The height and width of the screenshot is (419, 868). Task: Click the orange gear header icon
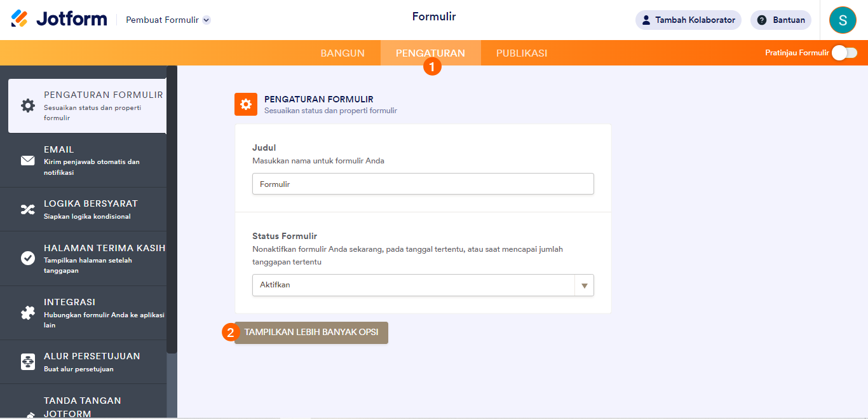(246, 104)
